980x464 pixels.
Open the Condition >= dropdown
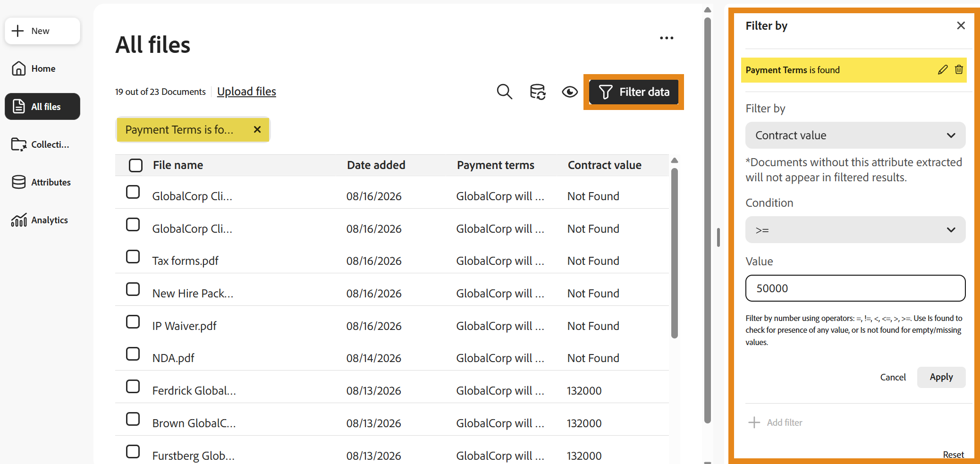pyautogui.click(x=855, y=230)
